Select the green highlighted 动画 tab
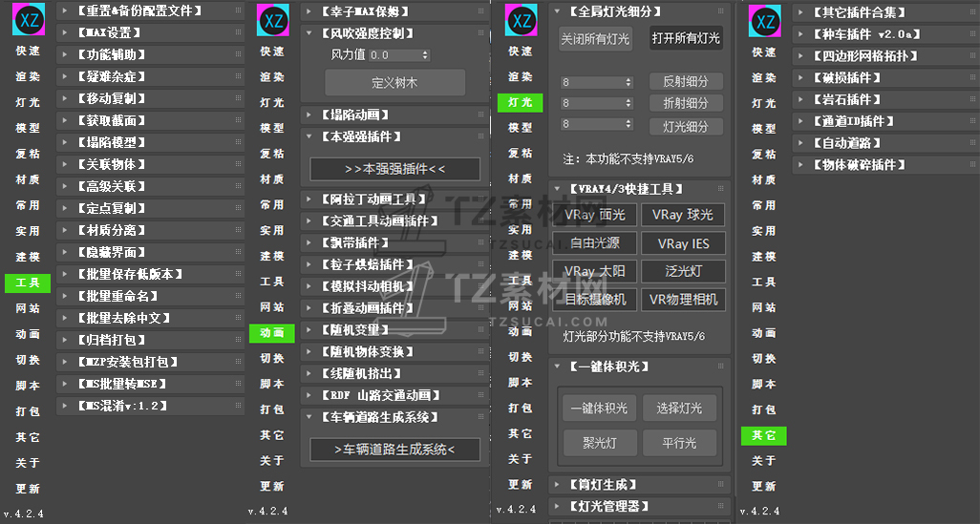Screen dimensions: 980x524 click(272, 333)
